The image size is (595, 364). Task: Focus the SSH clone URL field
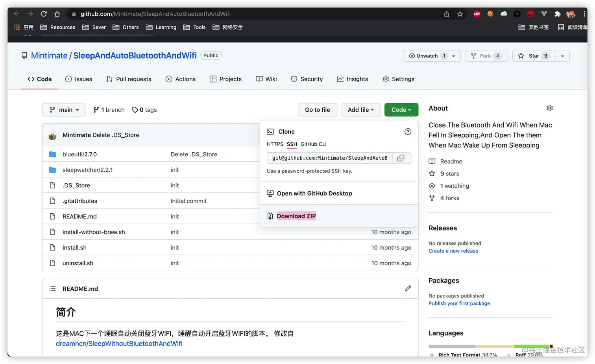click(329, 158)
